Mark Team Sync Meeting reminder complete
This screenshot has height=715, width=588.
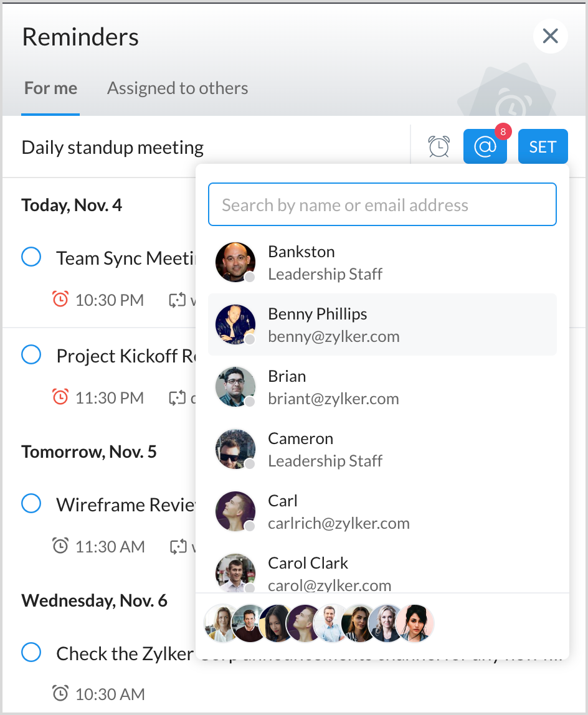pos(31,257)
